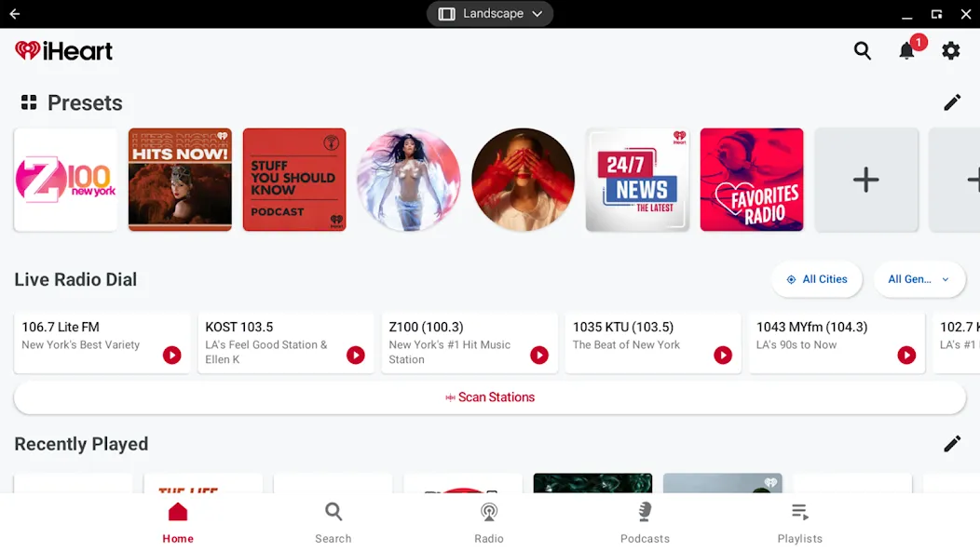
Task: Open Stuff You Should Know podcast preset
Action: (x=294, y=180)
